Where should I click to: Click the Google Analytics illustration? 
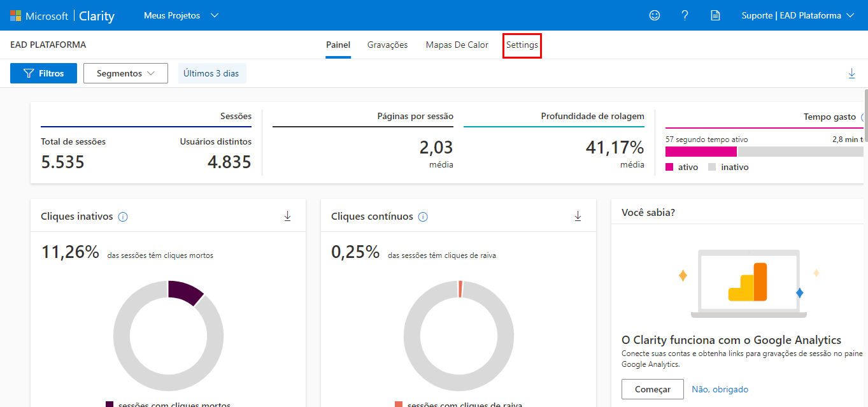tap(749, 283)
